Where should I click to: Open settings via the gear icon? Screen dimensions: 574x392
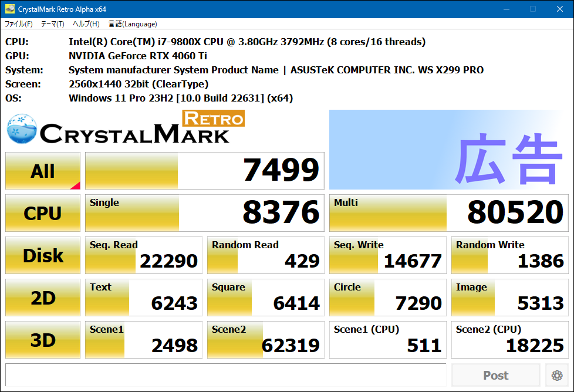pos(557,375)
